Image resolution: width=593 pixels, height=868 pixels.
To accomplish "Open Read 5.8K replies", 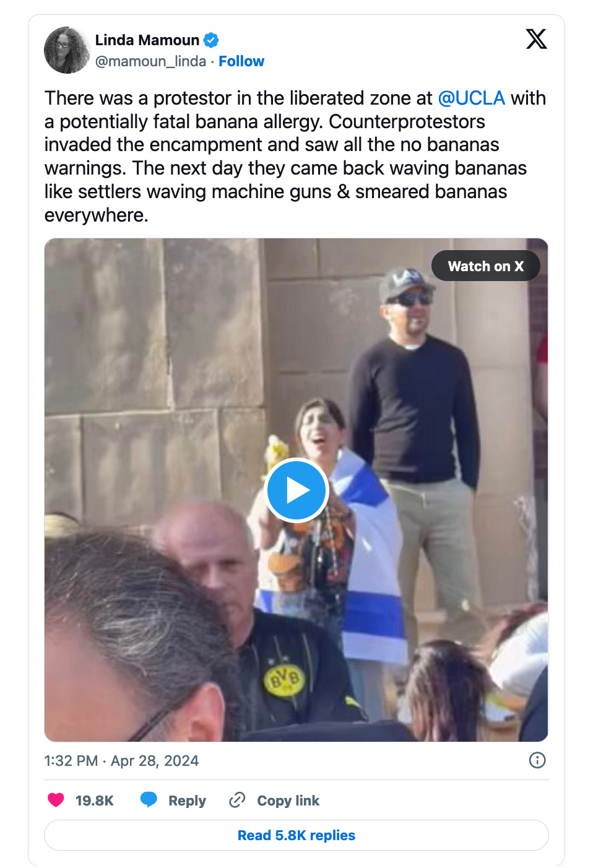I will [x=296, y=835].
